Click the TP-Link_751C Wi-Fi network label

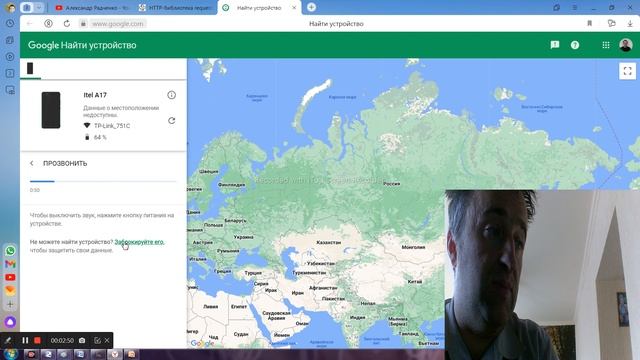click(112, 126)
